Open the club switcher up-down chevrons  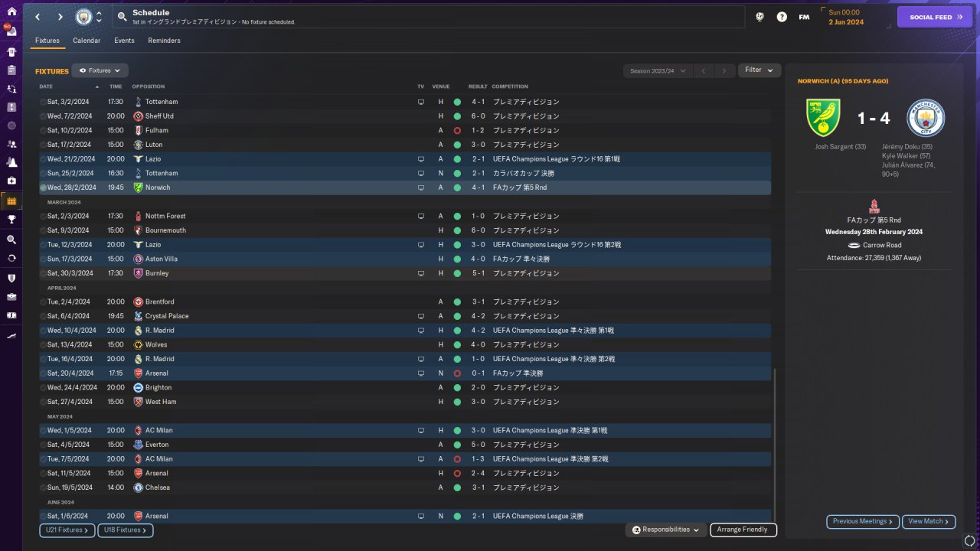[x=99, y=17]
